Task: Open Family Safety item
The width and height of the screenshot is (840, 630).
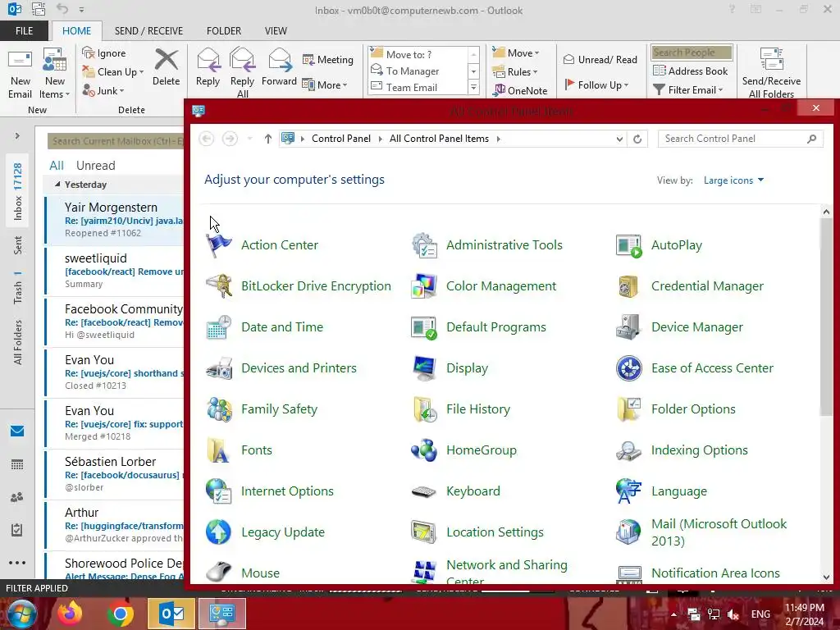Action: click(x=262, y=409)
